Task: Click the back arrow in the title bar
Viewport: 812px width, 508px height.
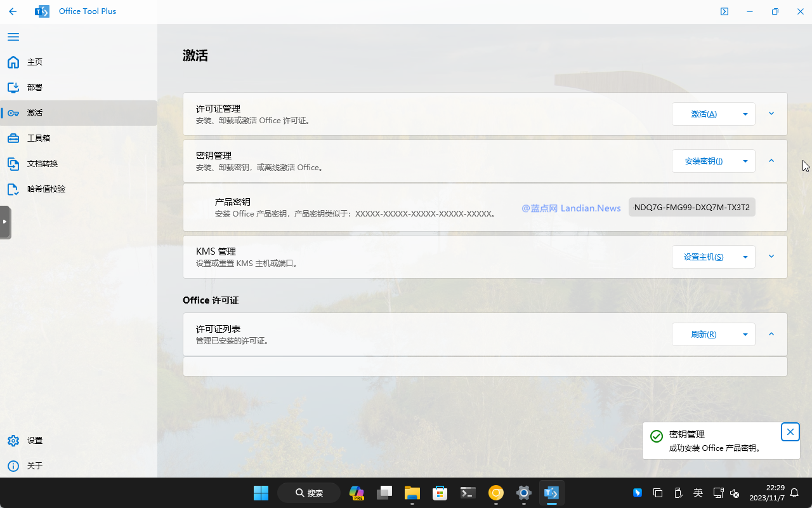Action: 13,11
